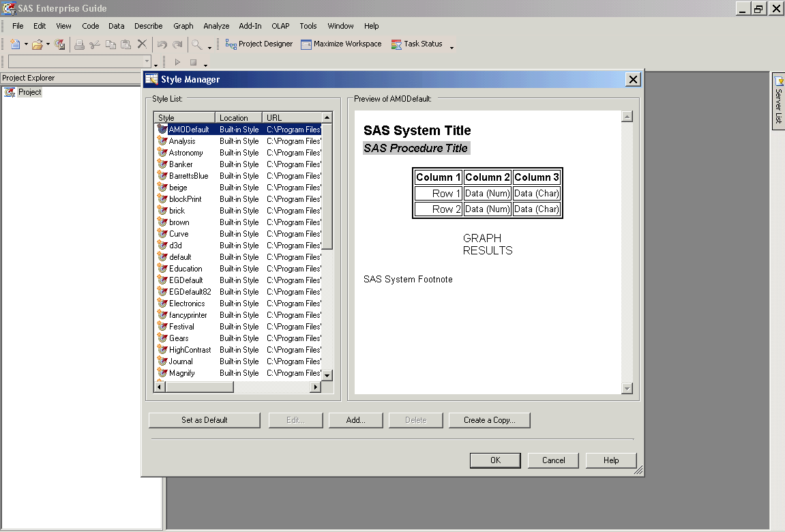The image size is (785, 532).
Task: Click style list horizontal scroll right arrow
Action: pyautogui.click(x=315, y=387)
